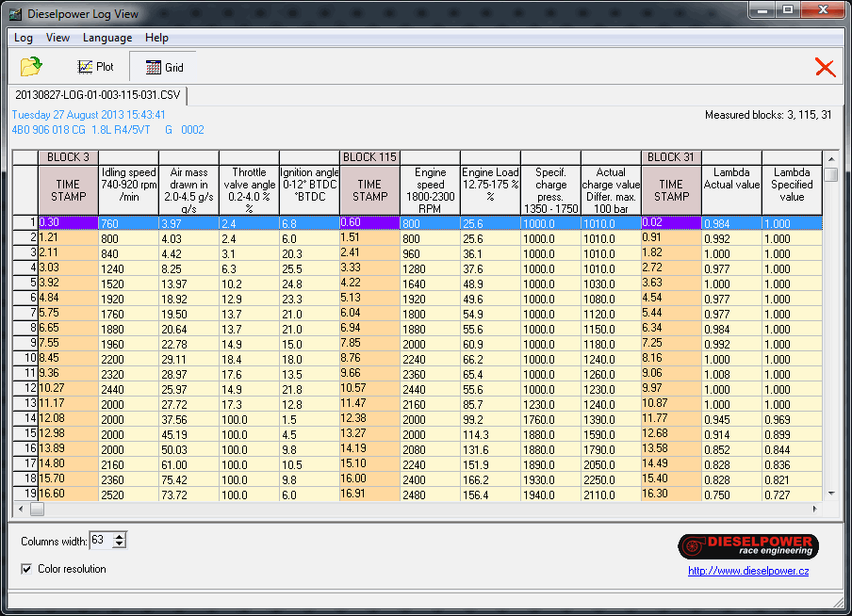Select the 20130827-LOG-01-003-115-031.CSV tab
This screenshot has width=852, height=616.
(x=98, y=95)
